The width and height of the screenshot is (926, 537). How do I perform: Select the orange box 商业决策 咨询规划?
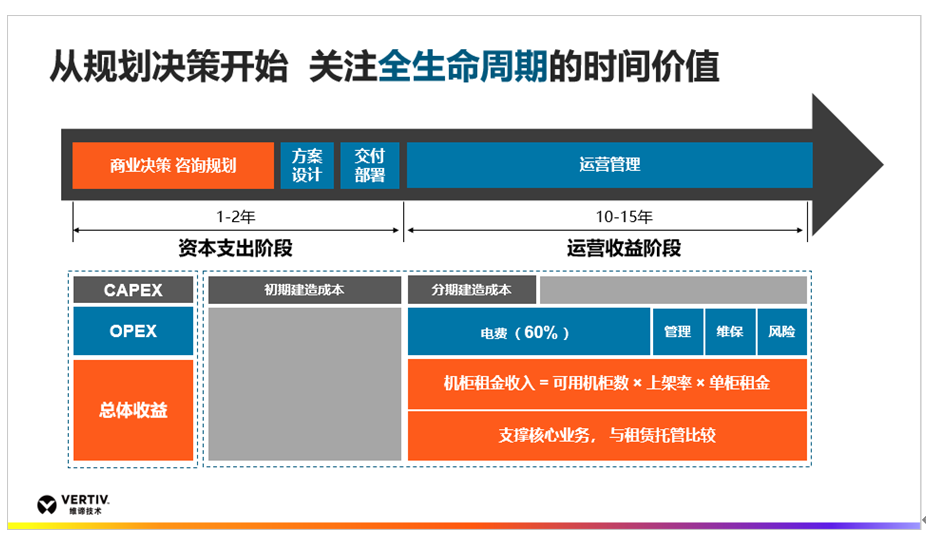coord(173,165)
